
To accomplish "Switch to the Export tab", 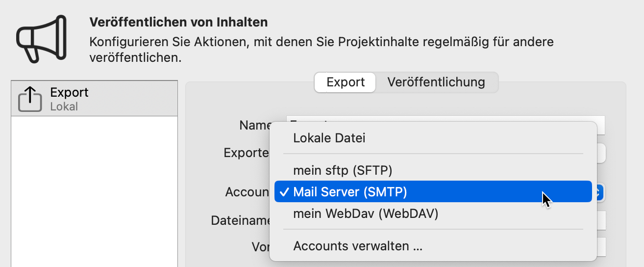I will 346,82.
